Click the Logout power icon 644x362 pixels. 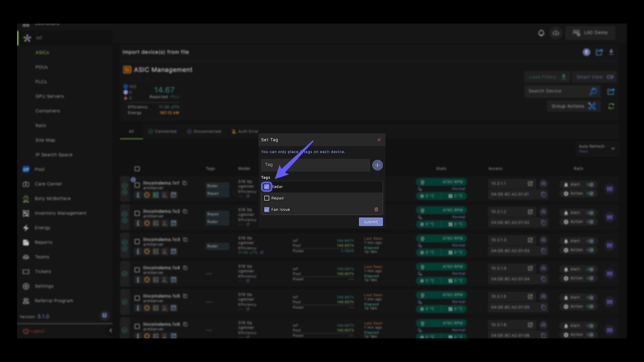[x=26, y=331]
